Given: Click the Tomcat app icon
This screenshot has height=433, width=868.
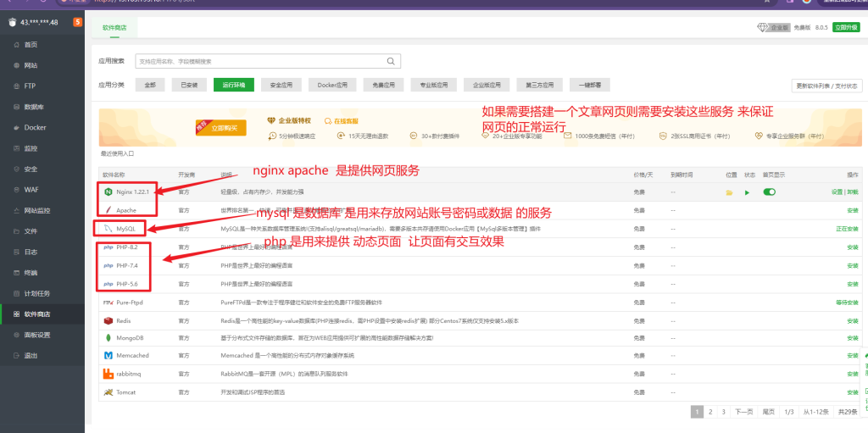Looking at the screenshot, I should pyautogui.click(x=108, y=392).
